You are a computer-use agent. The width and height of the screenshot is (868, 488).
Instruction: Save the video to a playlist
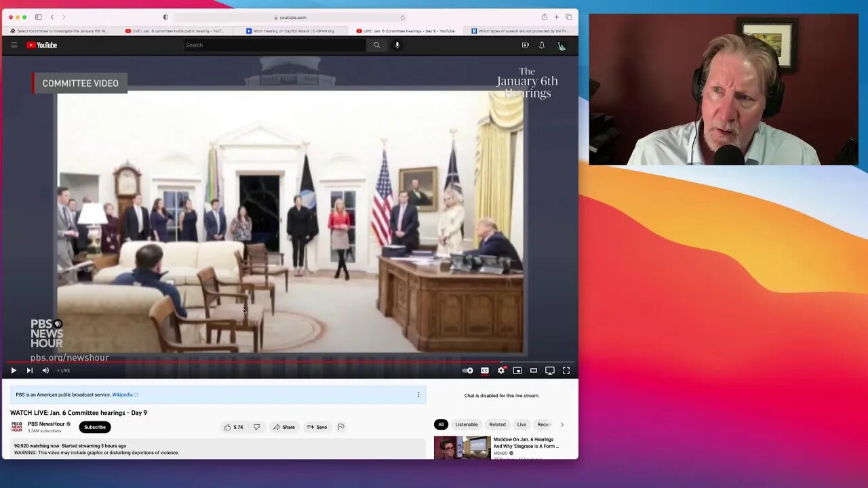coord(317,427)
